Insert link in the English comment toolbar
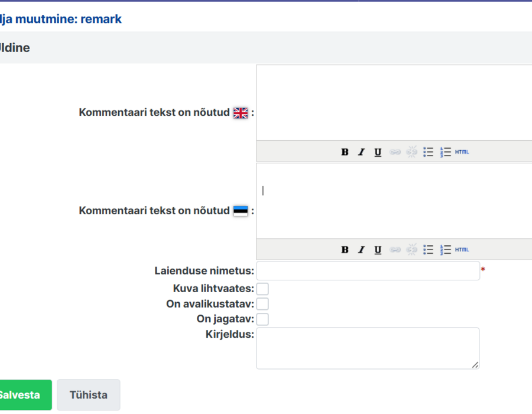Viewport: 532px width, 414px height. (395, 152)
